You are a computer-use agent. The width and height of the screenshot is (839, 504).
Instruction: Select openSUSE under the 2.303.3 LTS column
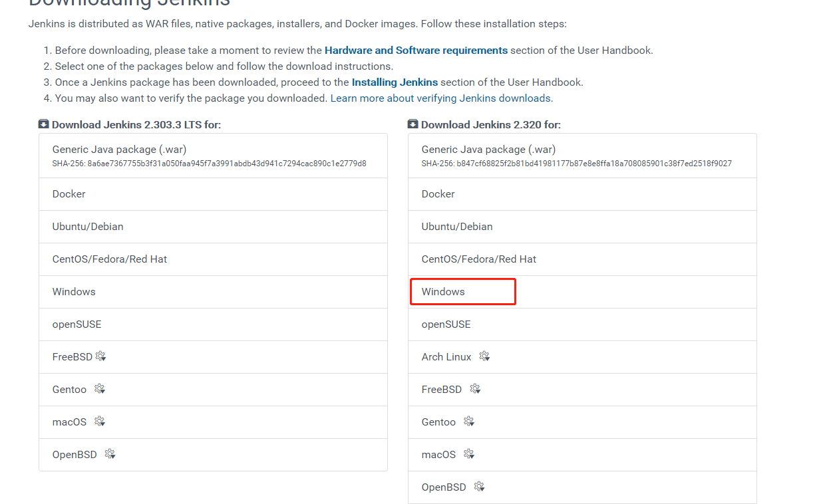point(213,324)
